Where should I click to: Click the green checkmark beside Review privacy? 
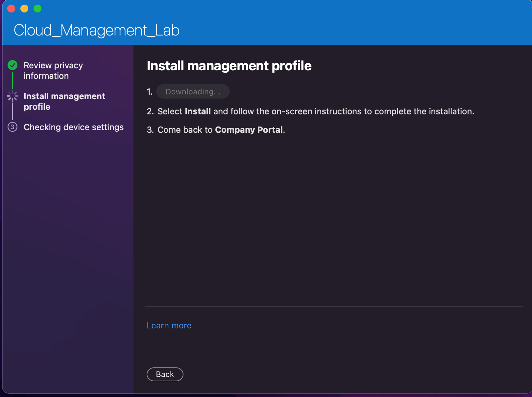(x=12, y=65)
